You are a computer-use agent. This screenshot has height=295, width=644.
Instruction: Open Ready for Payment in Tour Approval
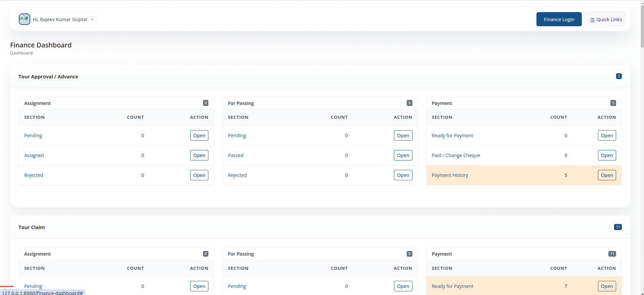pos(607,135)
